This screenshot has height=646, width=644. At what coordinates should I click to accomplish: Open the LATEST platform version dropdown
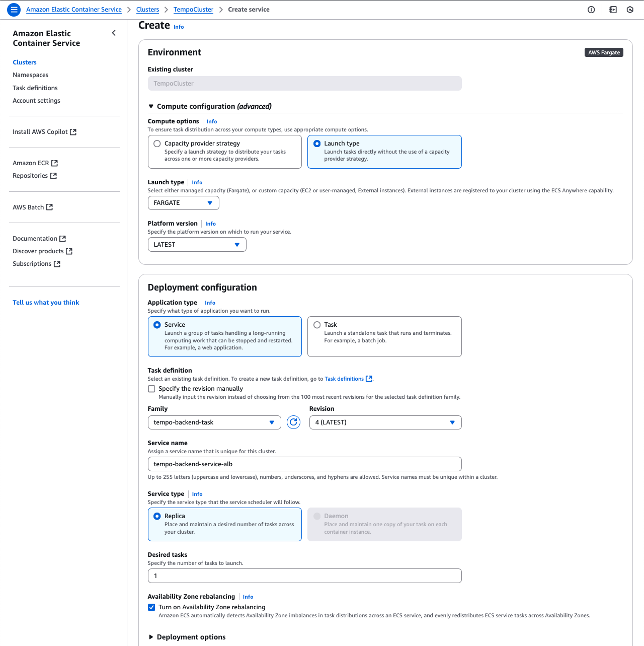[x=197, y=245]
